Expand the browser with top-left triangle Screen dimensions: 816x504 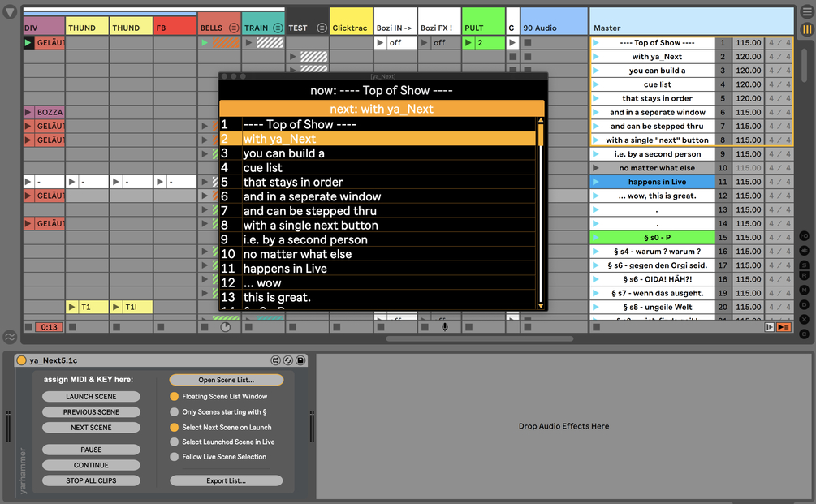[10, 12]
